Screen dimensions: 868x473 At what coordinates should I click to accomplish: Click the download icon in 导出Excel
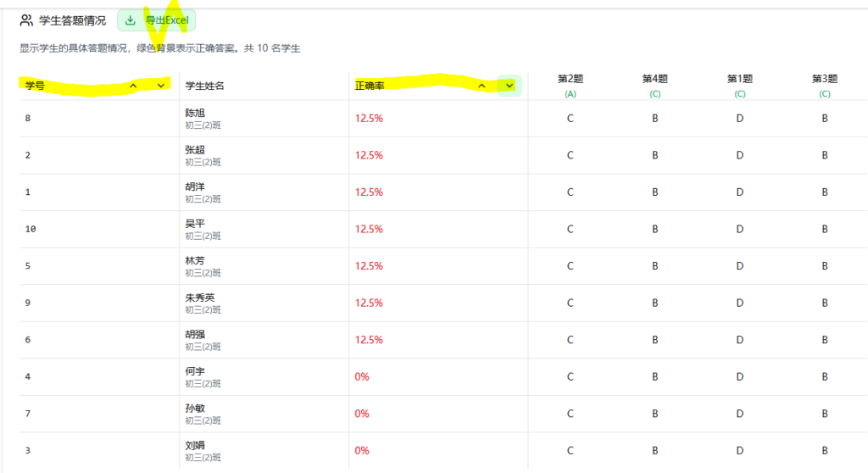pos(131,20)
